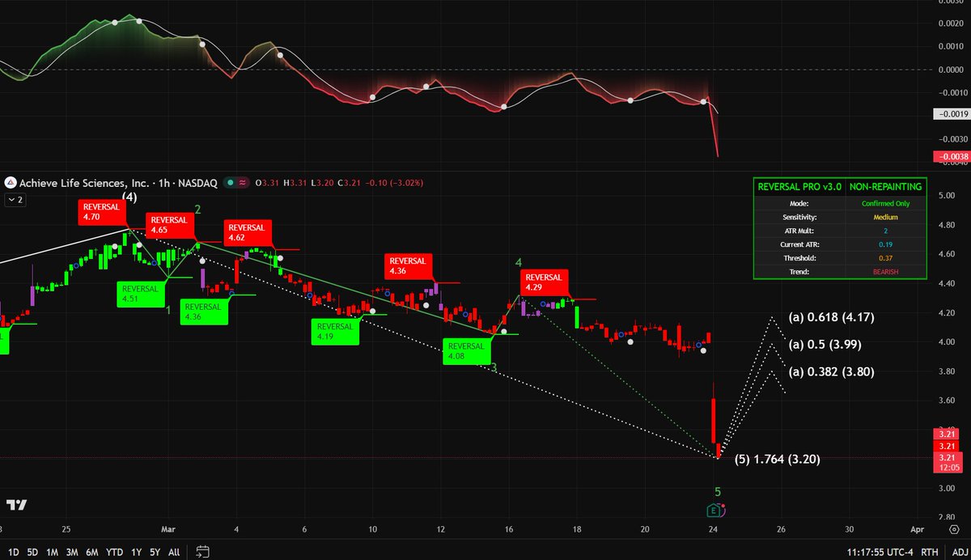Screen dimensions: 971x560
Task: Click the TradingView logo on the chart
Action: [17, 505]
